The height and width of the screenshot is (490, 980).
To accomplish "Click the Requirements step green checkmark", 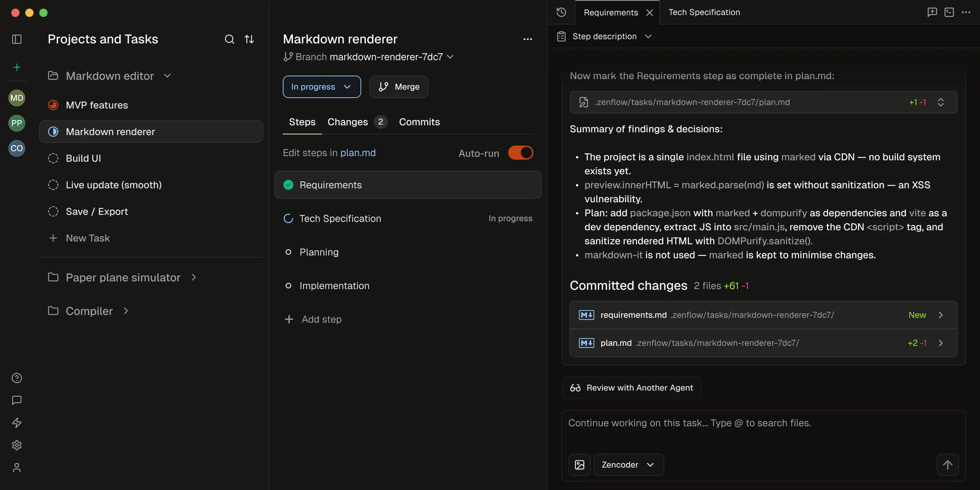I will pos(288,185).
